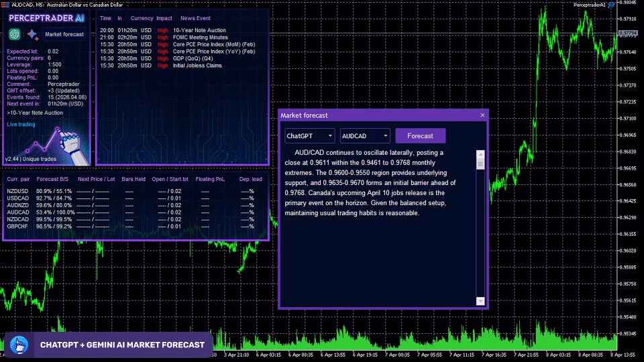Viewport: 644px width, 362px height.
Task: Click the Open / Start lot column header
Action: [170, 179]
